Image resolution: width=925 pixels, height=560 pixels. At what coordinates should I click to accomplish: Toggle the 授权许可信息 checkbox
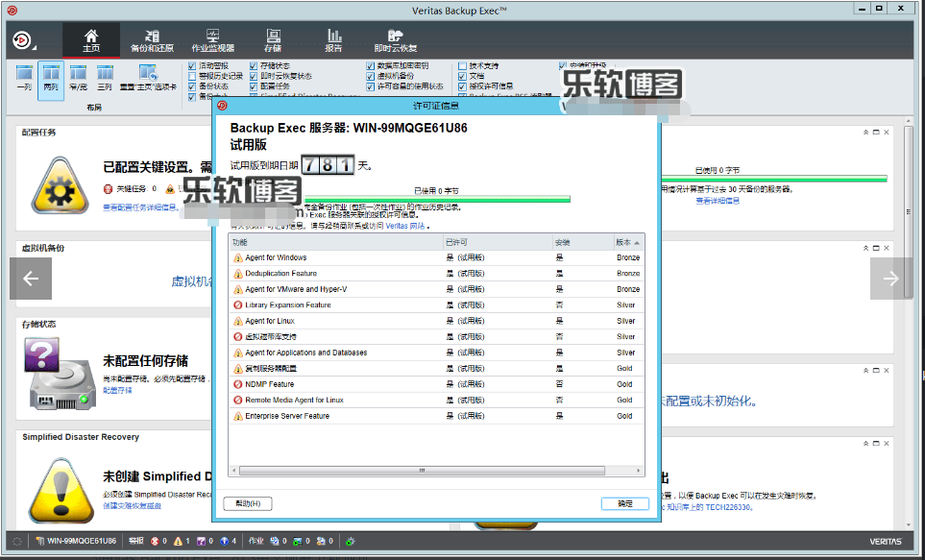(x=463, y=86)
